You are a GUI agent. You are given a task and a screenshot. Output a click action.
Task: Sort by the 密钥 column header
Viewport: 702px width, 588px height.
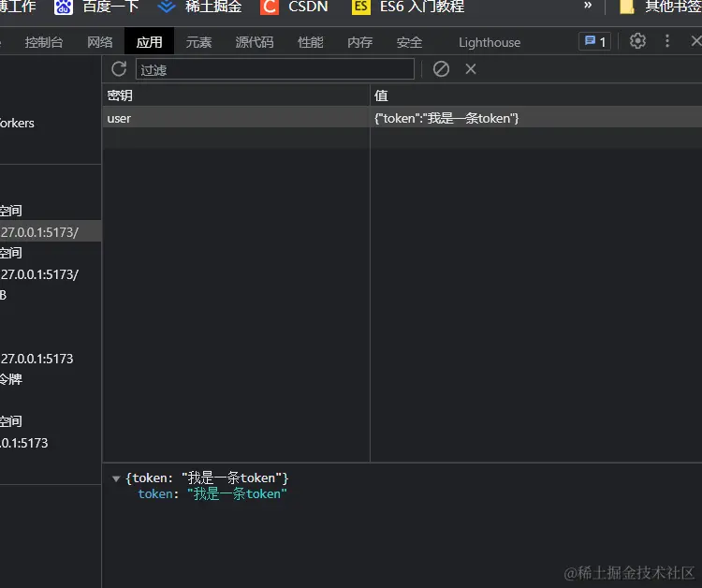click(x=236, y=95)
